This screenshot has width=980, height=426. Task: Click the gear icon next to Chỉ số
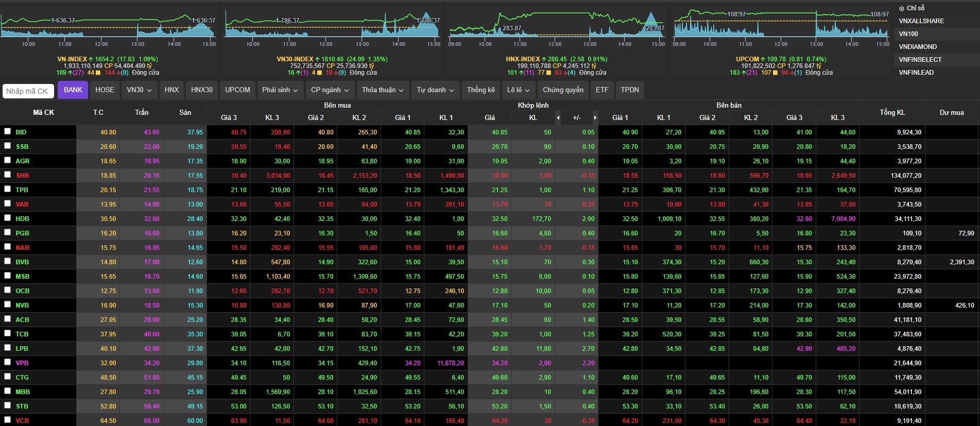(x=902, y=8)
